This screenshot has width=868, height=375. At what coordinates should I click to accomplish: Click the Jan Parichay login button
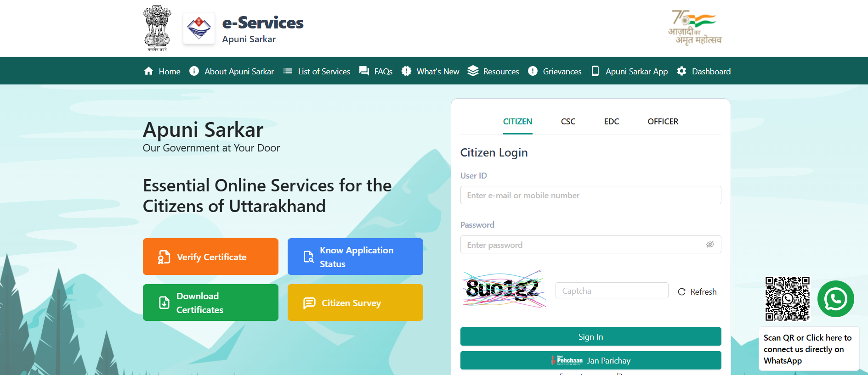(590, 360)
